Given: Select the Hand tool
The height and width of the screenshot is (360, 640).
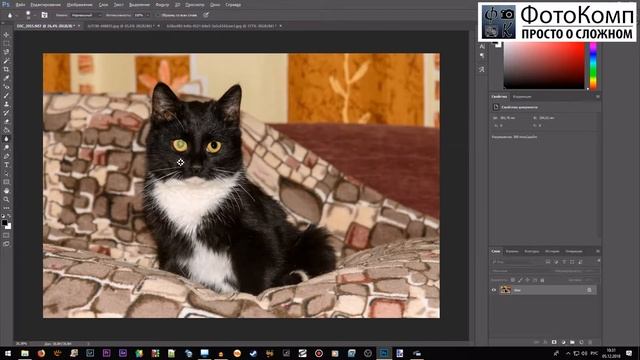Looking at the screenshot, I should pos(6,191).
